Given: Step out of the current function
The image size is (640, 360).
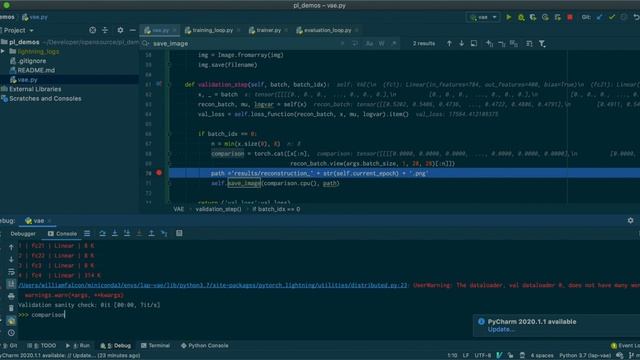Looking at the screenshot, I should coord(151,233).
